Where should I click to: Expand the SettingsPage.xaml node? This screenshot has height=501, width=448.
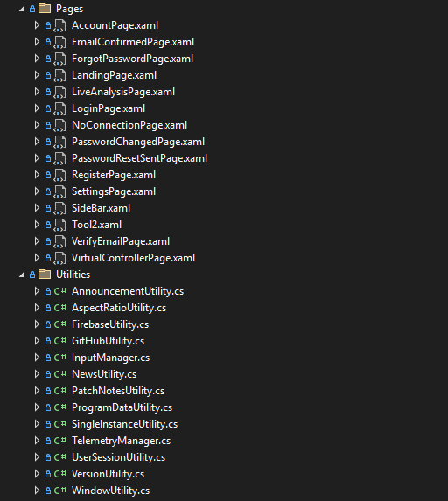pos(37,191)
